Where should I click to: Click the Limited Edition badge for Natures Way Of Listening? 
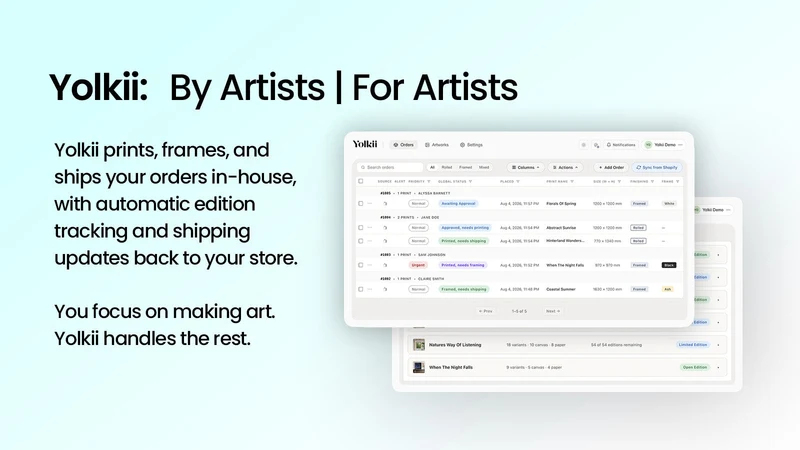click(x=693, y=345)
